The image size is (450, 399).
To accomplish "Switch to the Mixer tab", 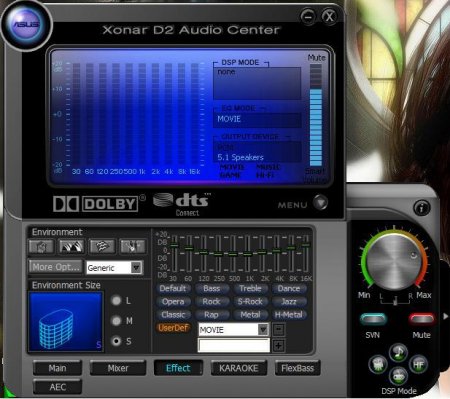I will [118, 368].
